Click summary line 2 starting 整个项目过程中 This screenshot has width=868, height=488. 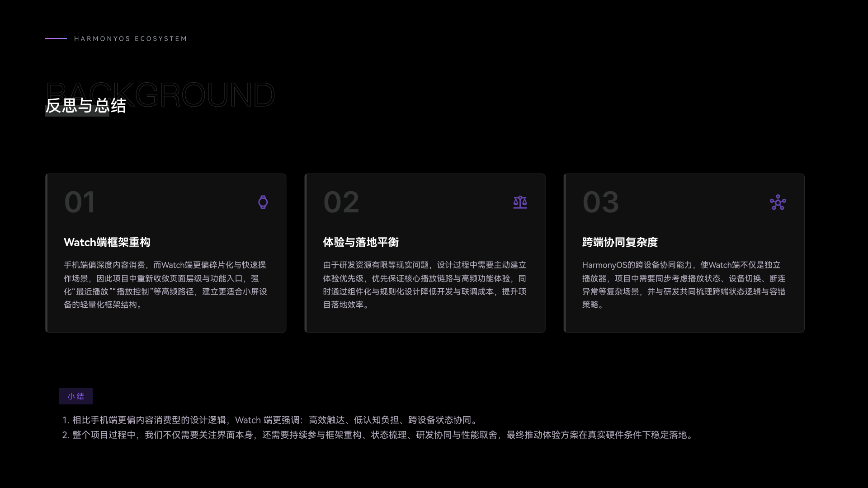pos(379,435)
